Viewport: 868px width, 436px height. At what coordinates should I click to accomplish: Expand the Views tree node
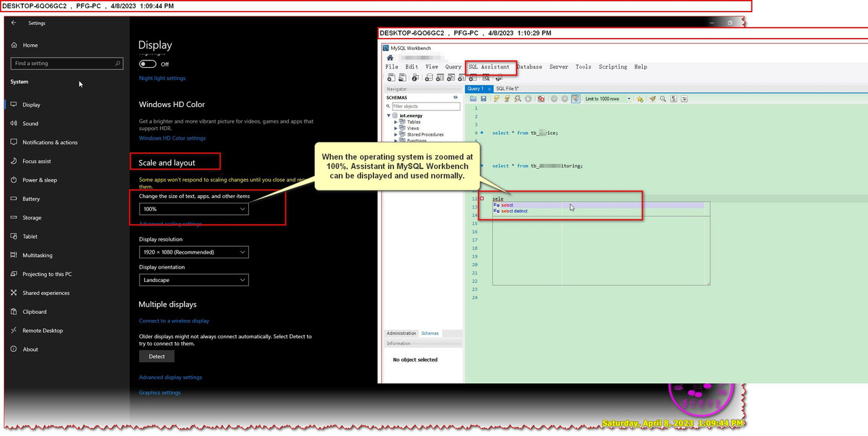pyautogui.click(x=396, y=128)
